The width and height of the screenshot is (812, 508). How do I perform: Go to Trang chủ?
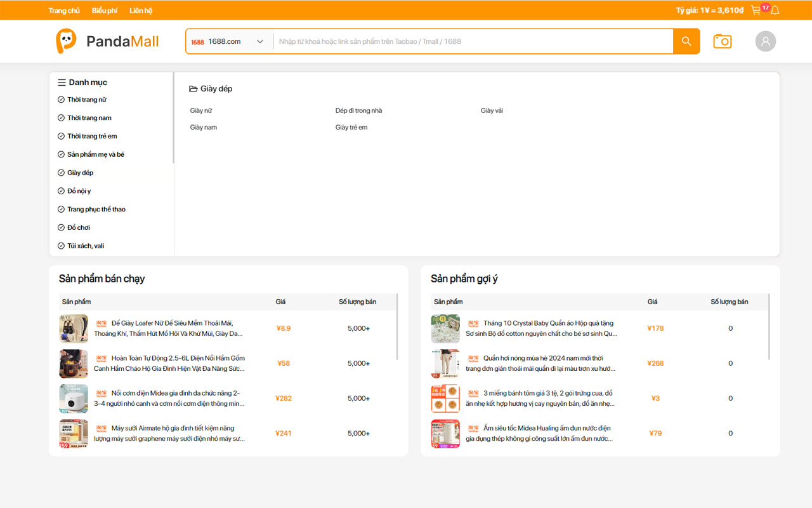[64, 11]
